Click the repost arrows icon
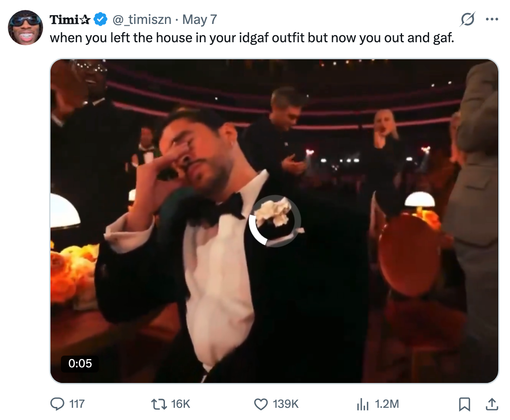Screen dimensions: 510x420 point(159,404)
